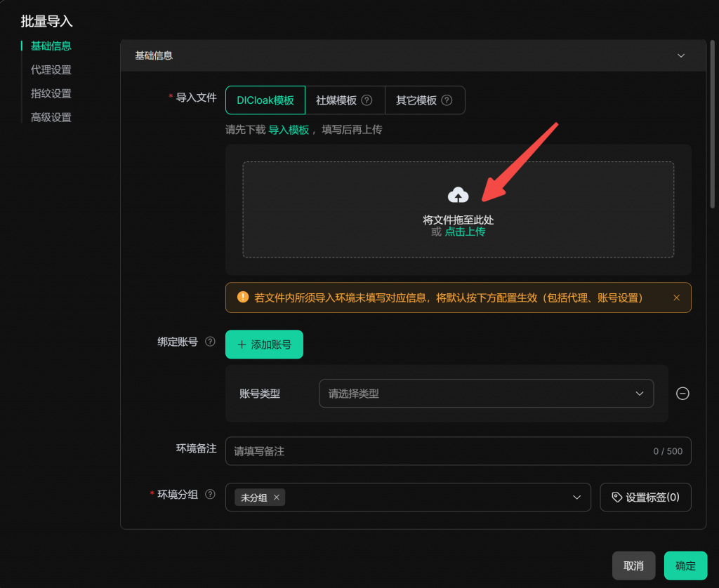This screenshot has width=719, height=588.
Task: Remove the 未分组 tag
Action: tap(277, 497)
